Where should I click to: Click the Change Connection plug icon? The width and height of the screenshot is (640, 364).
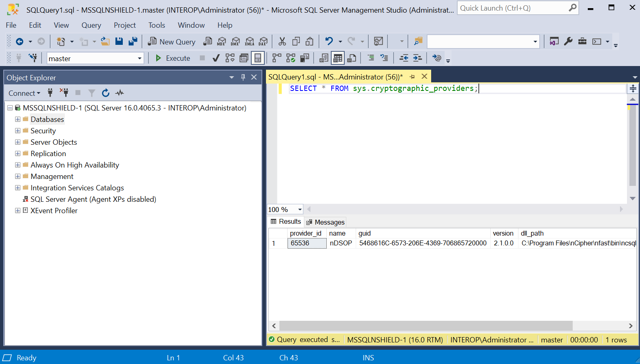pos(33,58)
